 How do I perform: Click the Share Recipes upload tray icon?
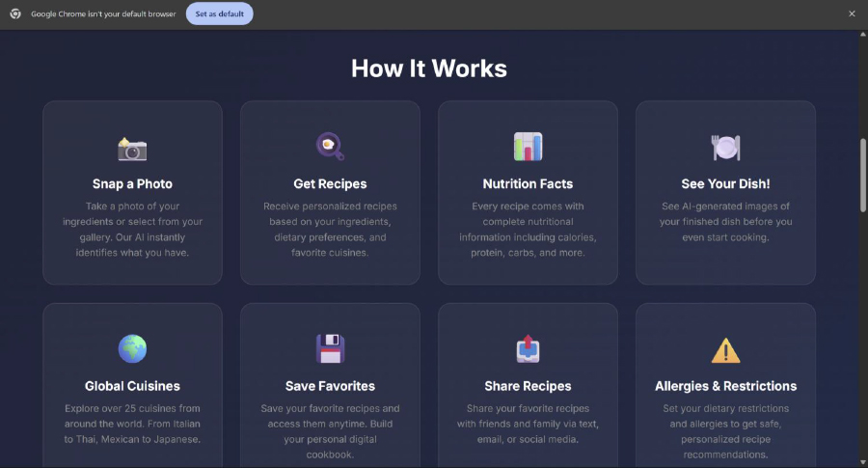coord(528,348)
